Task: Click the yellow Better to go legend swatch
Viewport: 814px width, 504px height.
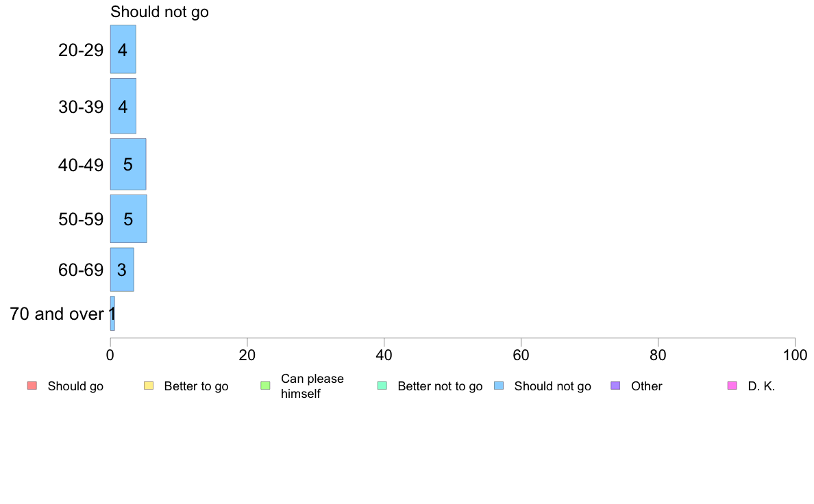Action: click(149, 386)
